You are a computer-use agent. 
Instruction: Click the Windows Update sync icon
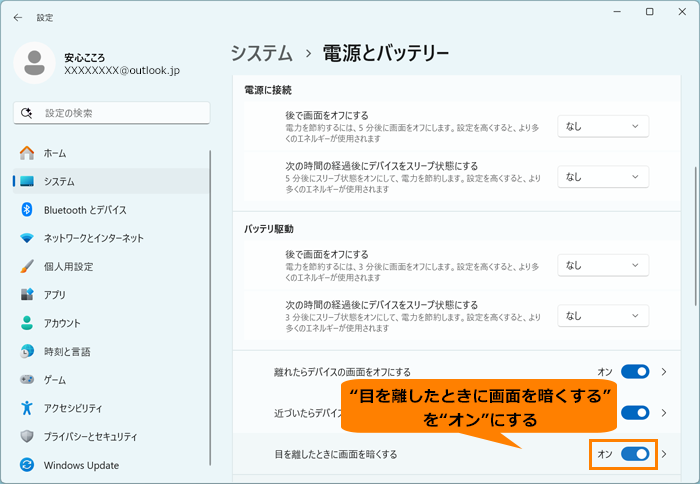[x=27, y=465]
